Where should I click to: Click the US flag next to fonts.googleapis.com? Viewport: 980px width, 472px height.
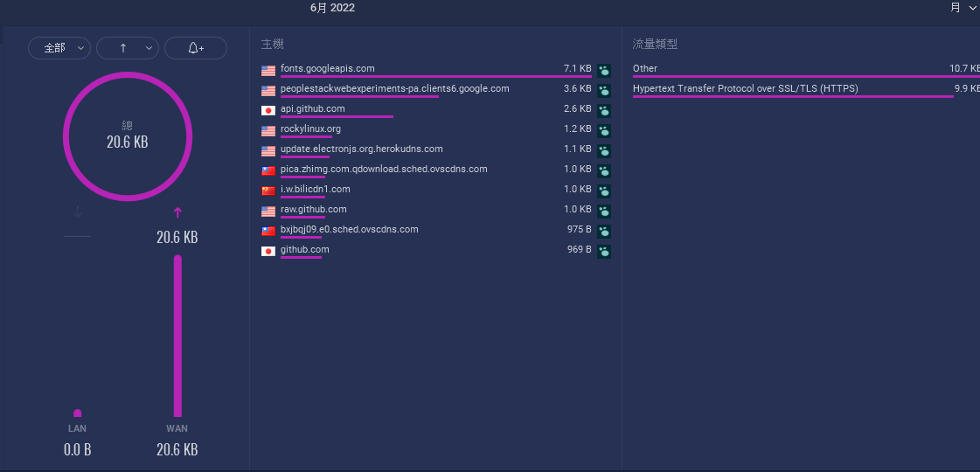[268, 71]
